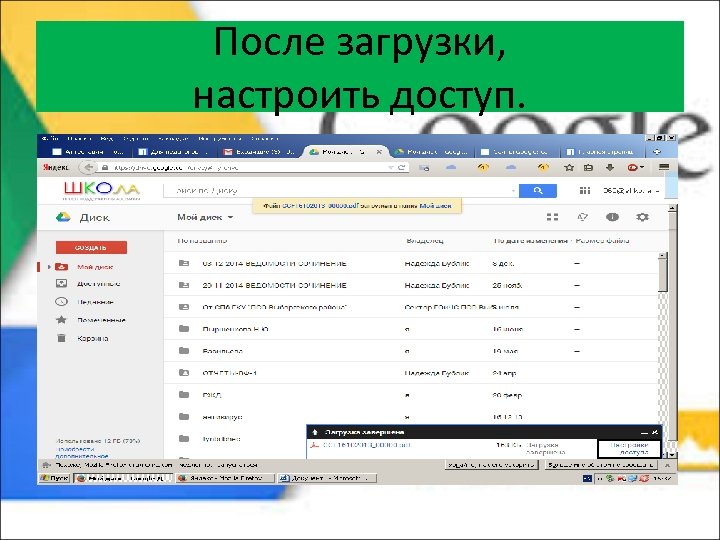The image size is (720, 540).
Task: Bookmark this page with the star icon
Action: (569, 168)
